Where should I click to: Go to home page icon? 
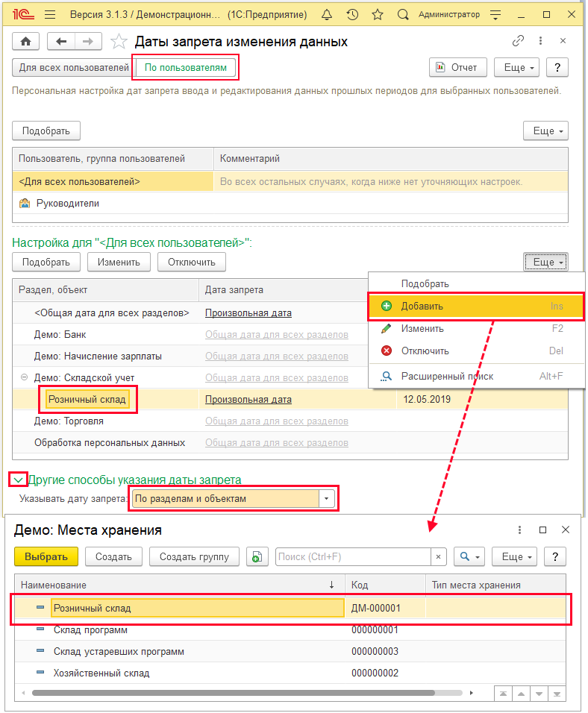coord(26,41)
